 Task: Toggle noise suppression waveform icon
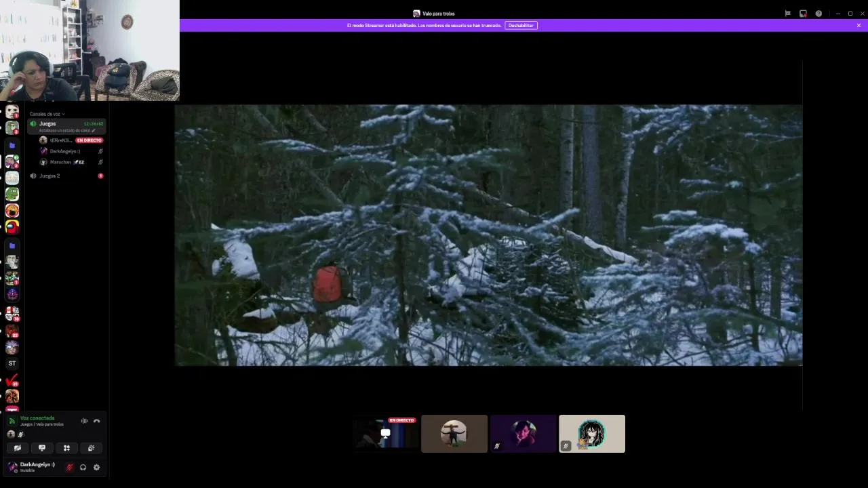point(84,421)
